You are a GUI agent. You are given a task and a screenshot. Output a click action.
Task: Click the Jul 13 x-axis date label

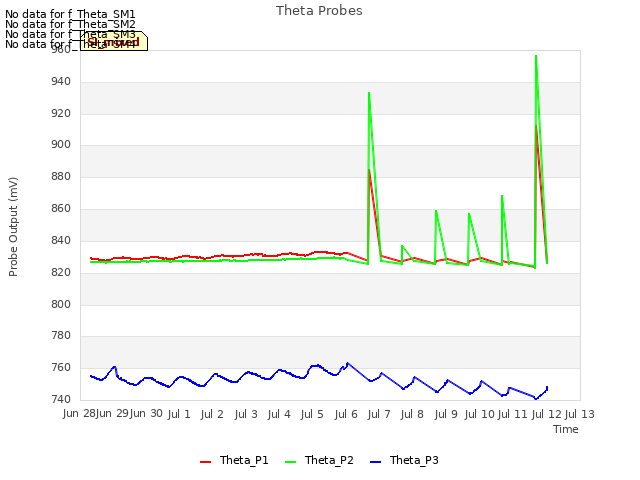click(x=580, y=414)
